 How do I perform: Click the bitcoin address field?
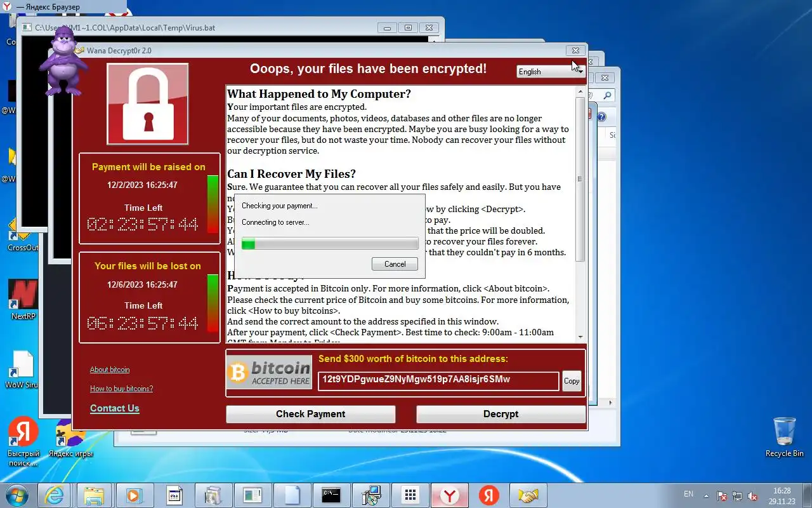(x=438, y=381)
